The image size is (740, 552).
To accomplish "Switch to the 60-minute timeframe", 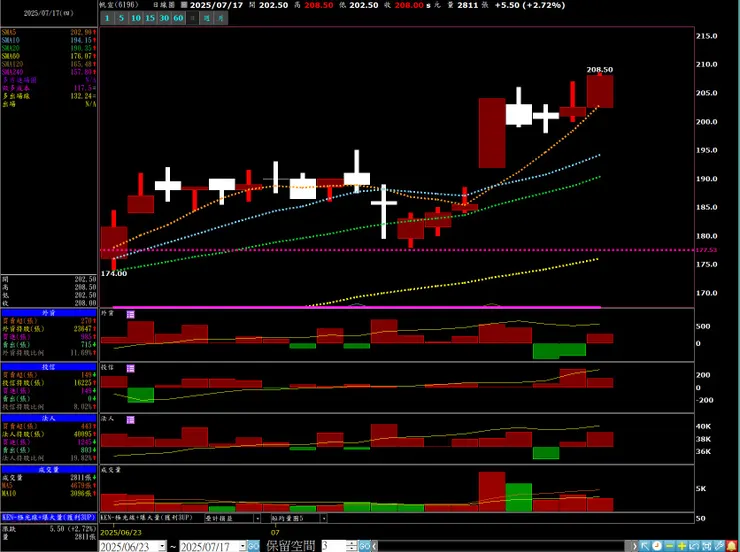I will [x=178, y=18].
